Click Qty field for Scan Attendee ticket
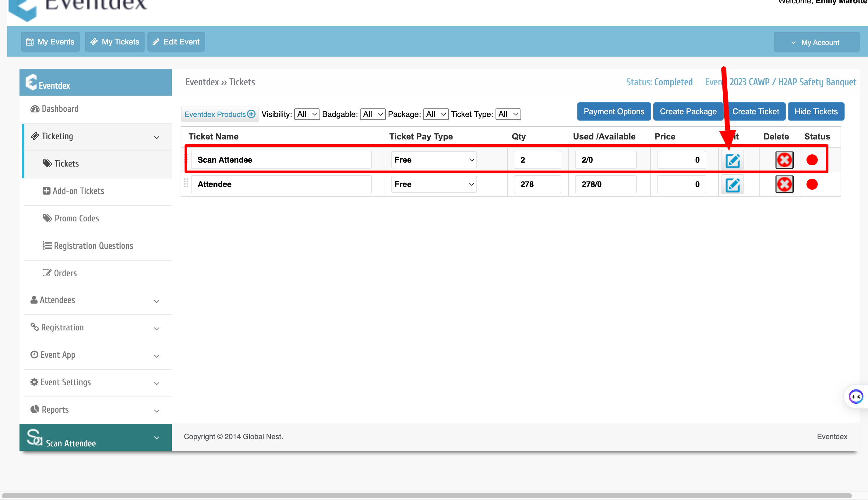Screen dimensions: 868x500 [537, 160]
